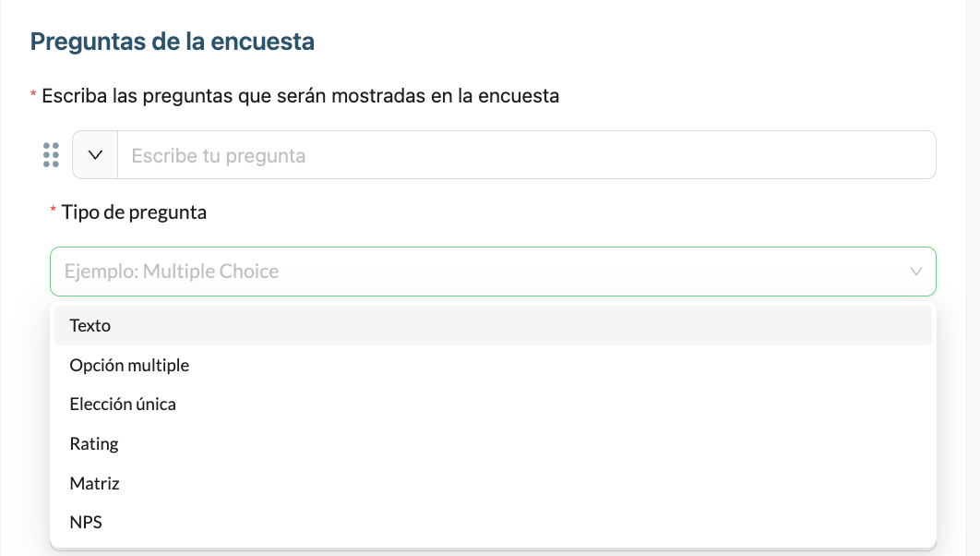Open the 'Ejemplo: Multiple Choice' select box

click(x=493, y=272)
